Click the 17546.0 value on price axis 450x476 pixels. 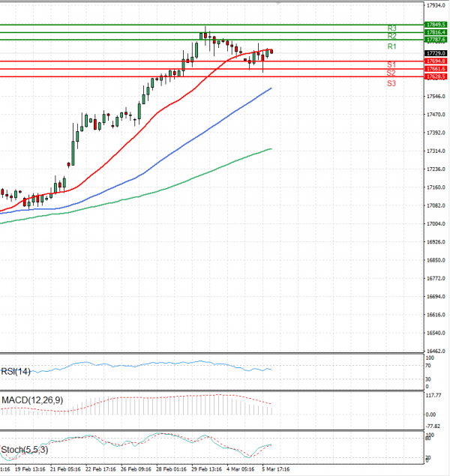[436, 97]
